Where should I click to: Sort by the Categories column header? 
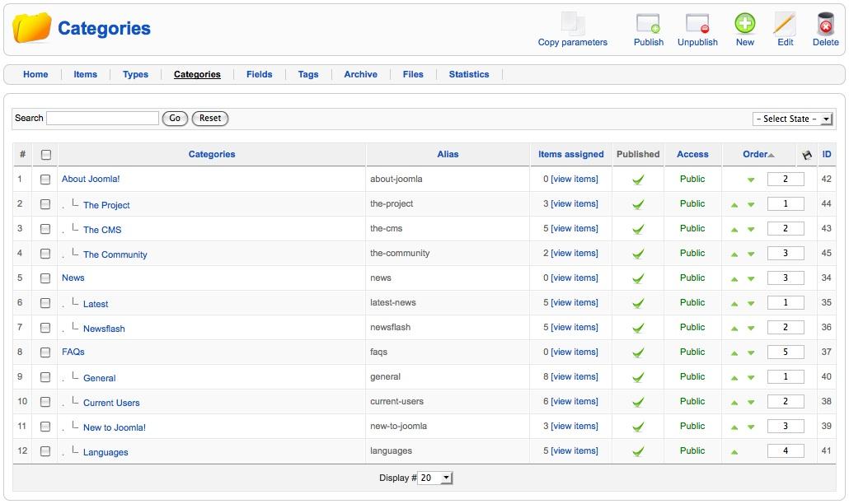coord(212,155)
